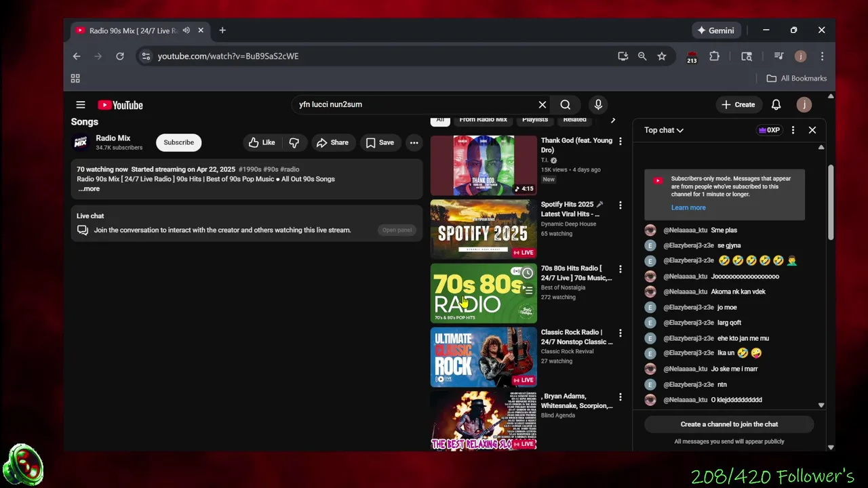The height and width of the screenshot is (488, 868).
Task: Select From Radio Mix chip
Action: [483, 120]
